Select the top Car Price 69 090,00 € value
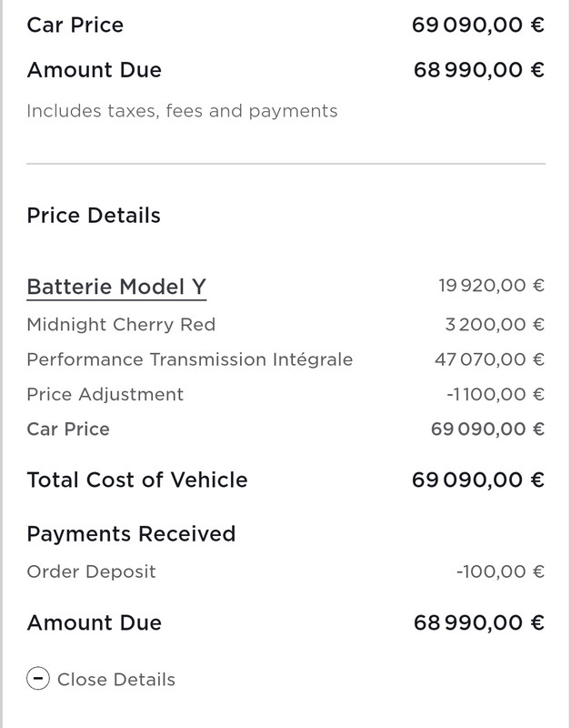The height and width of the screenshot is (728, 571). 477,25
